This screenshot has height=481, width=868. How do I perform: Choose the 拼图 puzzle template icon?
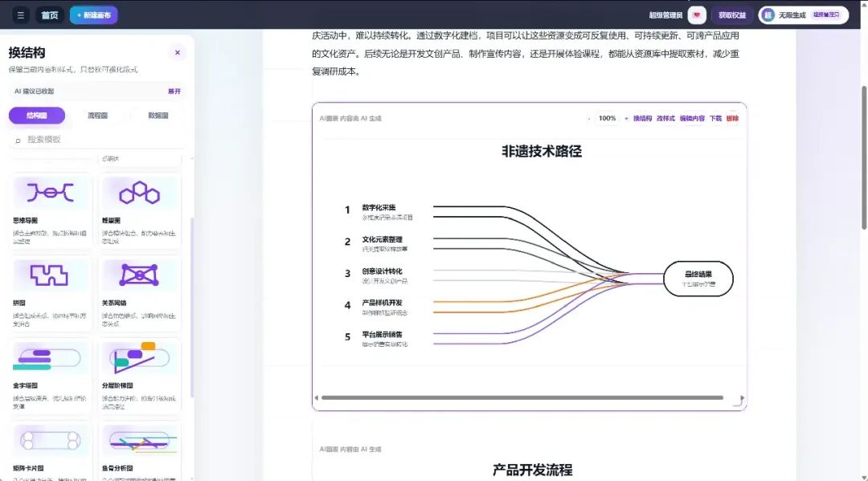51,275
